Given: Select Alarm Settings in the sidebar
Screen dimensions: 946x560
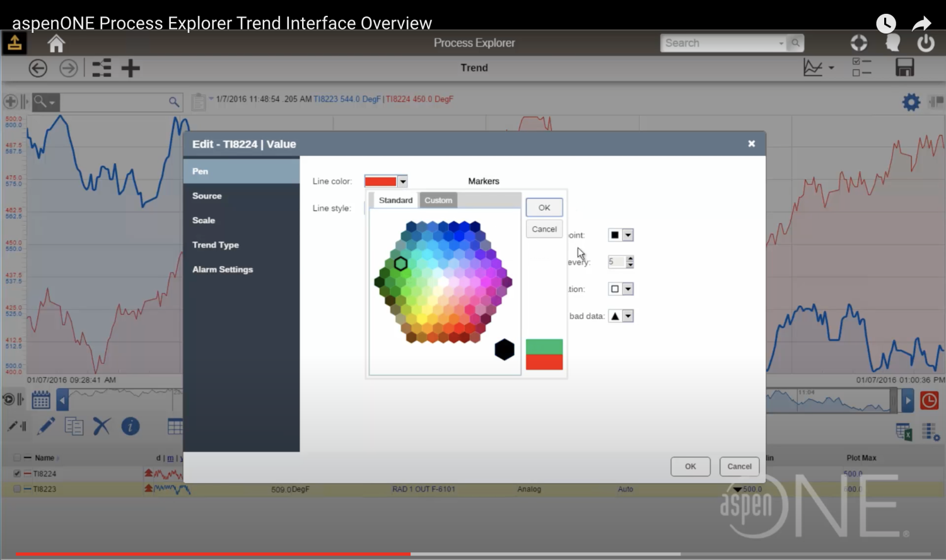Looking at the screenshot, I should [x=223, y=269].
